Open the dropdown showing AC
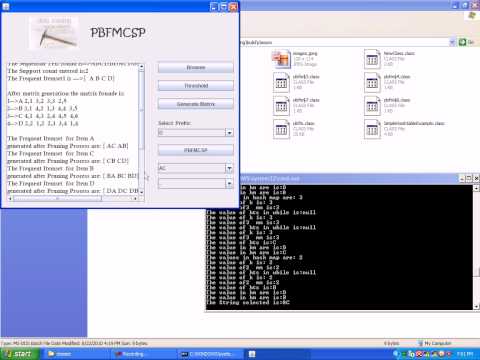Screen dimensions: 480x360 click(229, 168)
